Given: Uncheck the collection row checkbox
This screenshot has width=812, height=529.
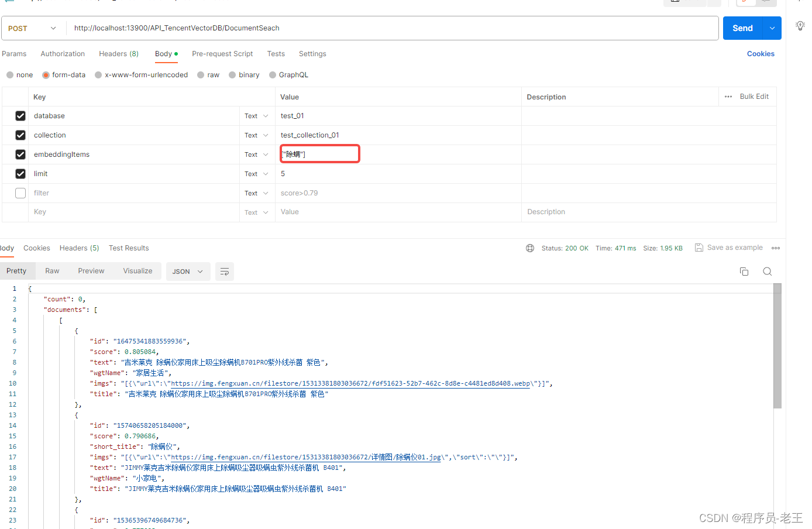Looking at the screenshot, I should (20, 135).
